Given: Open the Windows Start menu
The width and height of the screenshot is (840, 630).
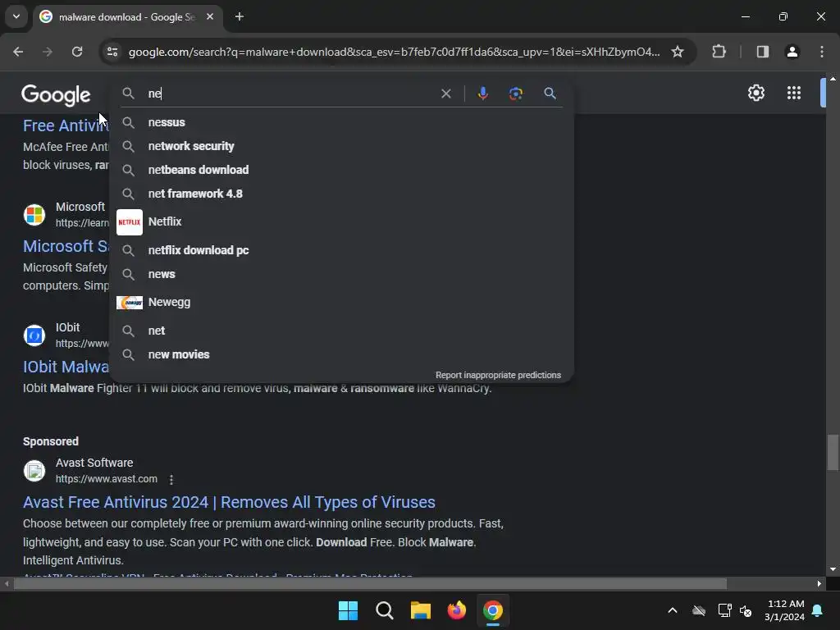Looking at the screenshot, I should [348, 610].
